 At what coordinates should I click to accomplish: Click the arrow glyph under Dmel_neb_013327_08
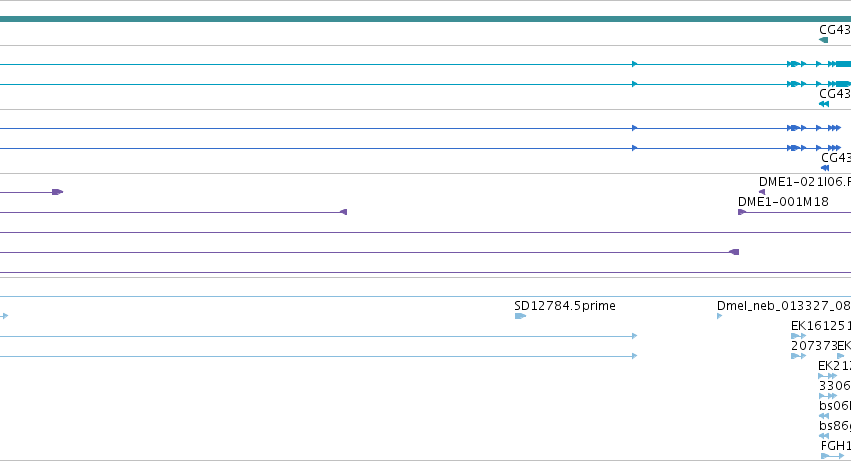(720, 316)
